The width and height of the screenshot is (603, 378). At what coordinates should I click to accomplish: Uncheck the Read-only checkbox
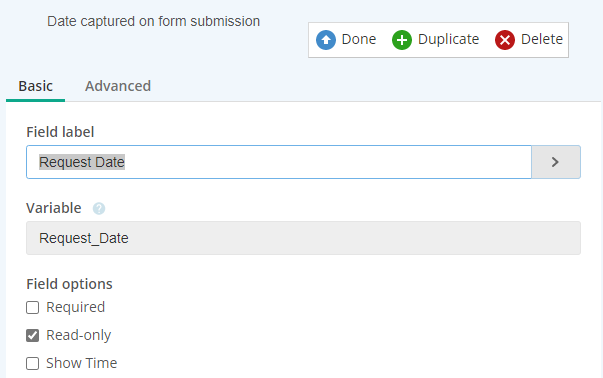pos(32,336)
